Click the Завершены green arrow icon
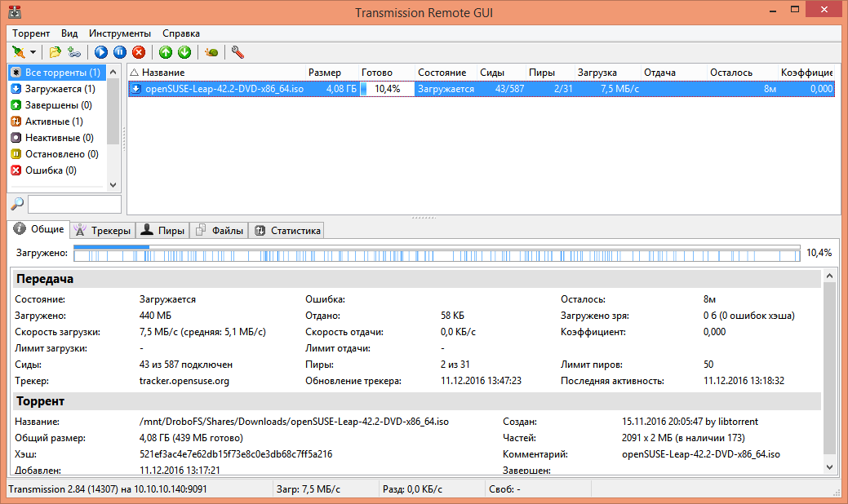 16,105
